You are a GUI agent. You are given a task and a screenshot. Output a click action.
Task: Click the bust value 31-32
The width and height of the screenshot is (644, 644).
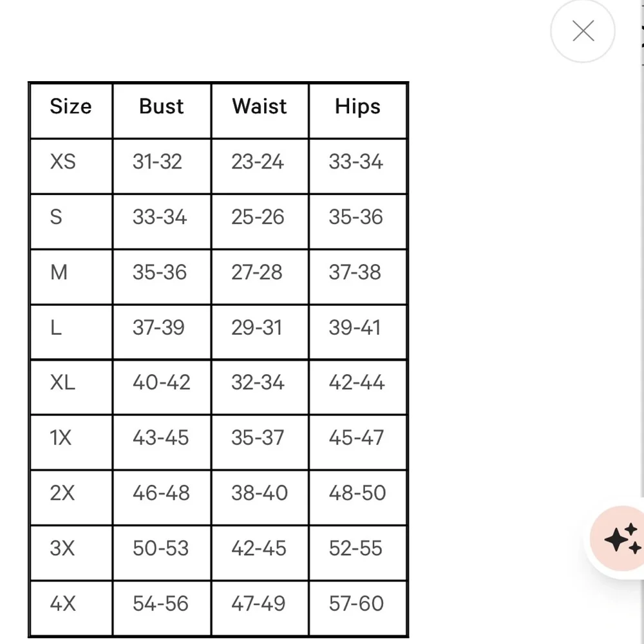157,162
